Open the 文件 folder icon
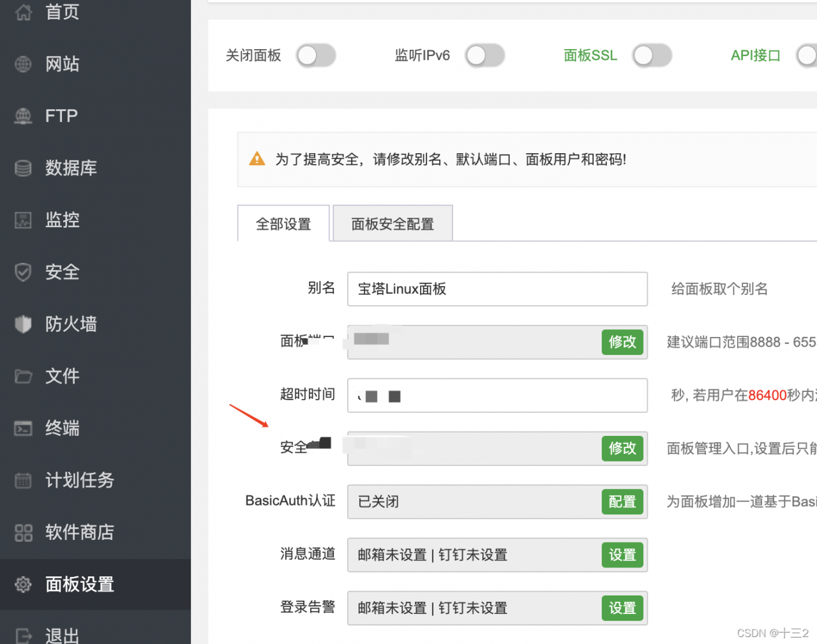817x644 pixels. pos(23,376)
